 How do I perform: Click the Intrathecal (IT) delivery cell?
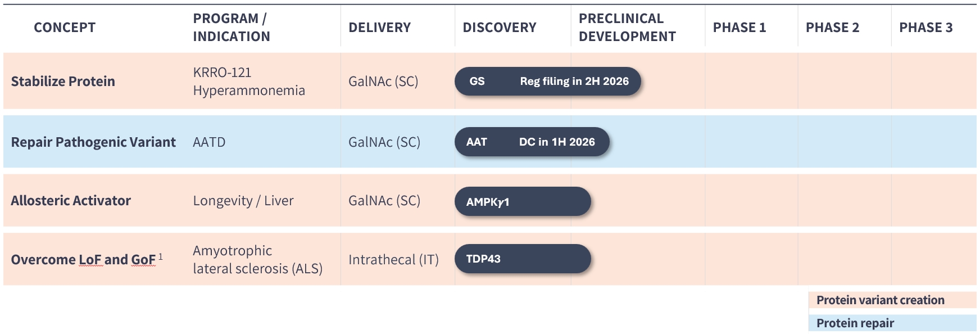[x=393, y=259]
